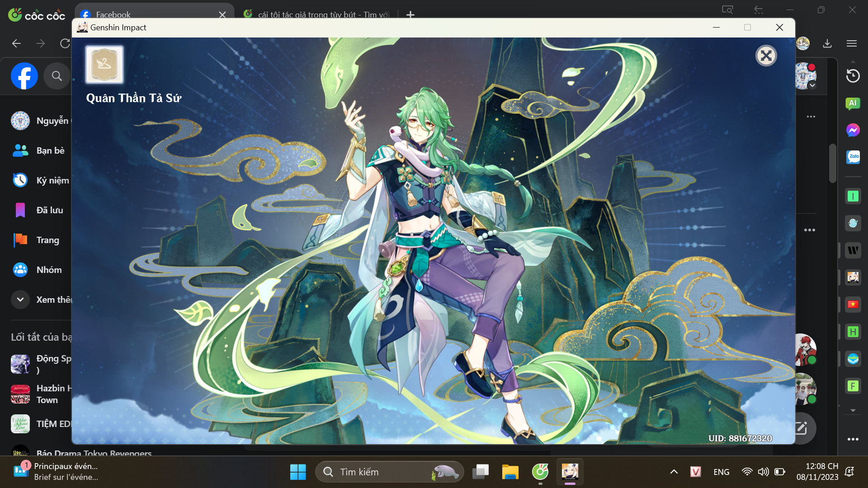
Task: Open the green F sidebar shortcut
Action: (853, 386)
